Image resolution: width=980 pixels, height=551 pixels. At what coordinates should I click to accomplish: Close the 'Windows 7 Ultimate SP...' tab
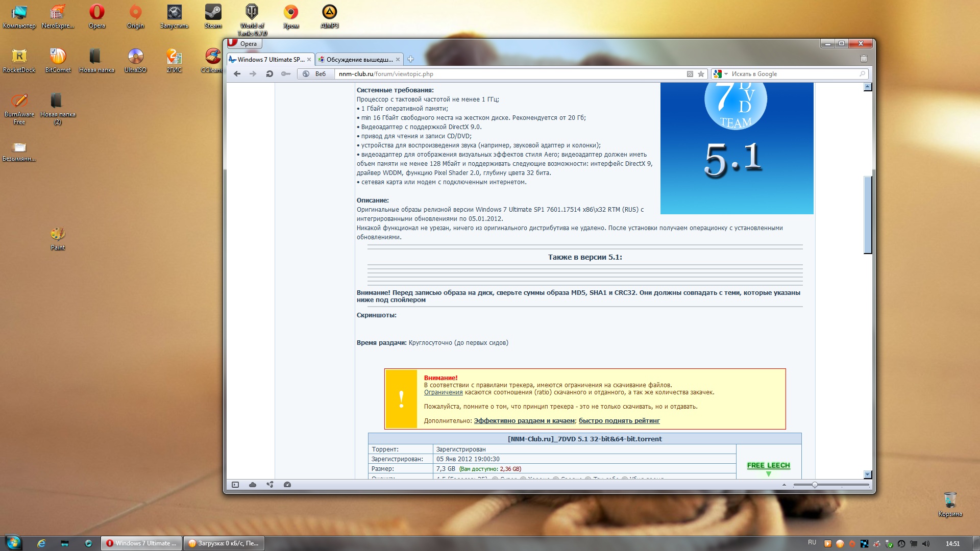309,60
